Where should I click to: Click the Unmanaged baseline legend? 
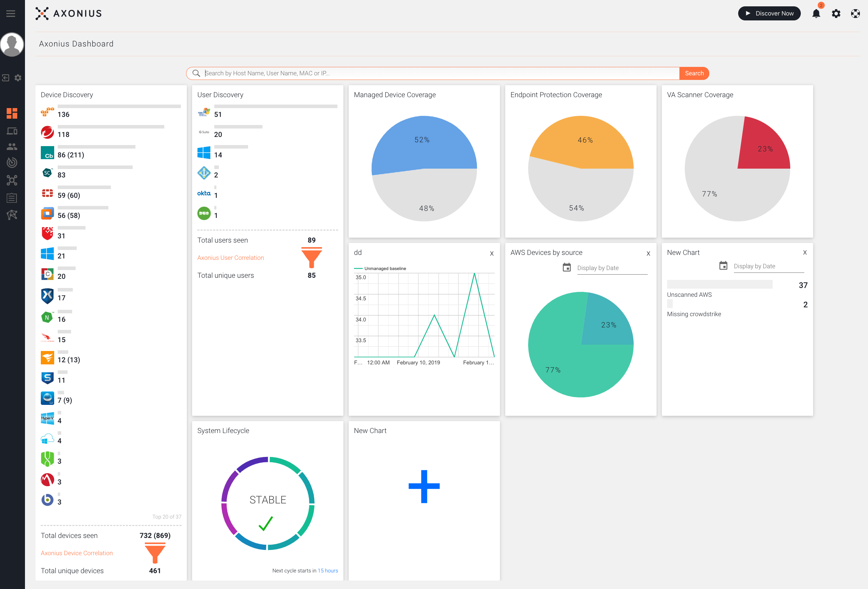pyautogui.click(x=380, y=268)
